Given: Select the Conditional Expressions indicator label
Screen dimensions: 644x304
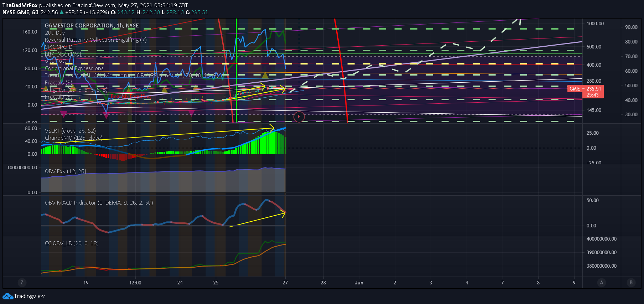Looking at the screenshot, I should (74, 68).
